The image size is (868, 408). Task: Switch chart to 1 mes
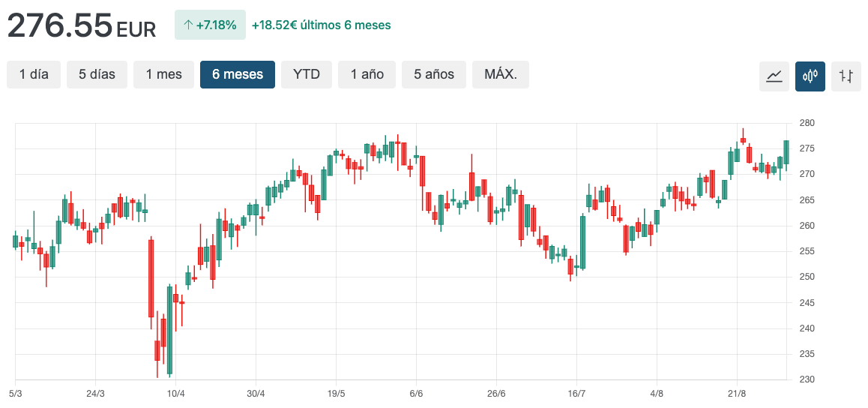tap(163, 74)
